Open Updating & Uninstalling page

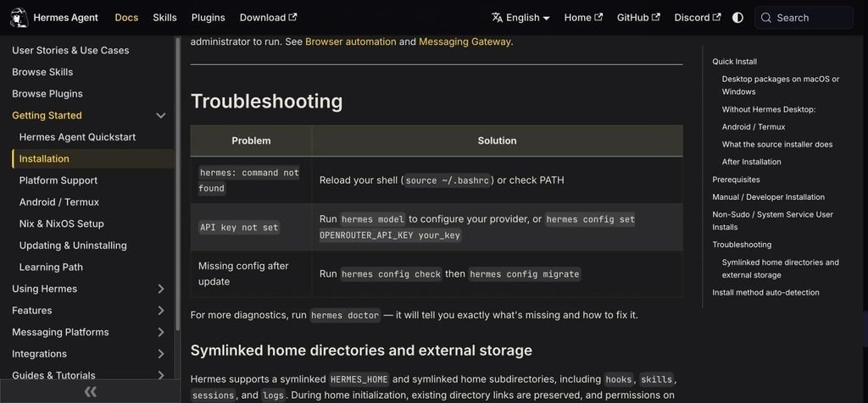point(73,245)
